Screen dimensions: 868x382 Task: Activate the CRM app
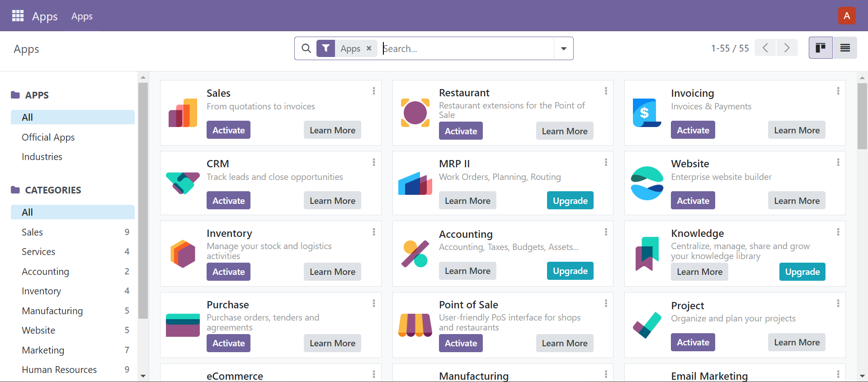pos(228,200)
